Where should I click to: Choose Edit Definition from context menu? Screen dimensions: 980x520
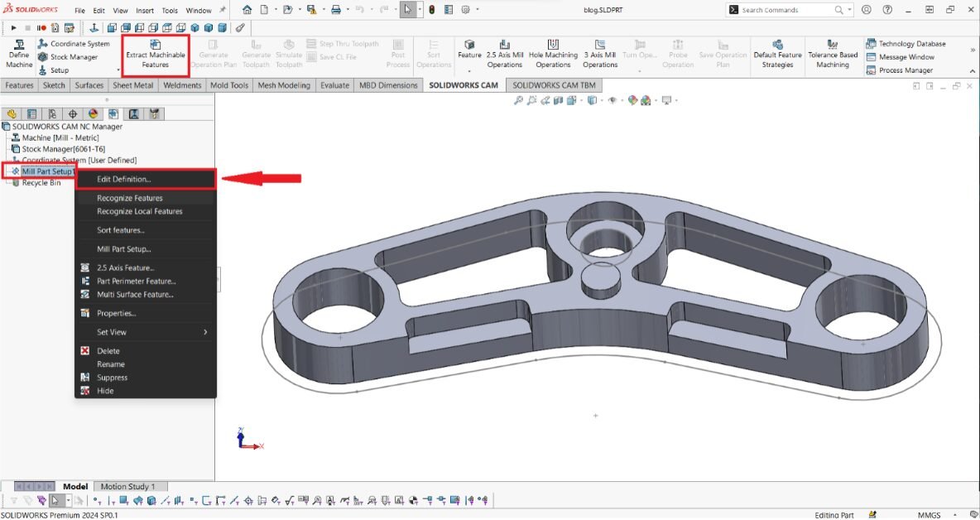pos(124,179)
